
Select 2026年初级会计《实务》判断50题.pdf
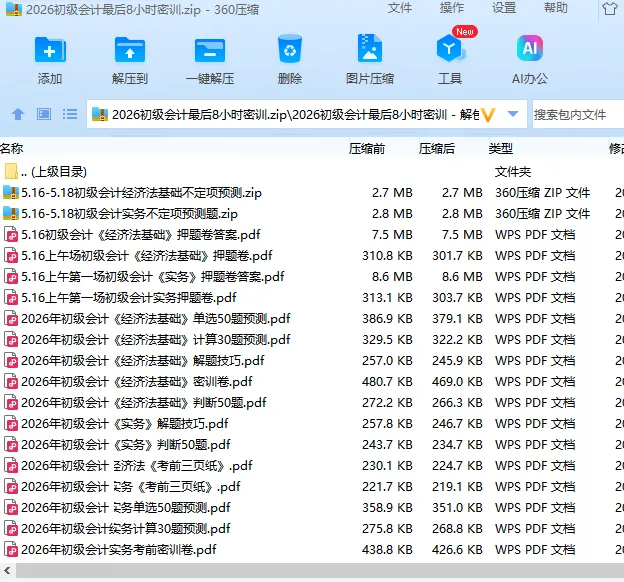pos(312,444)
